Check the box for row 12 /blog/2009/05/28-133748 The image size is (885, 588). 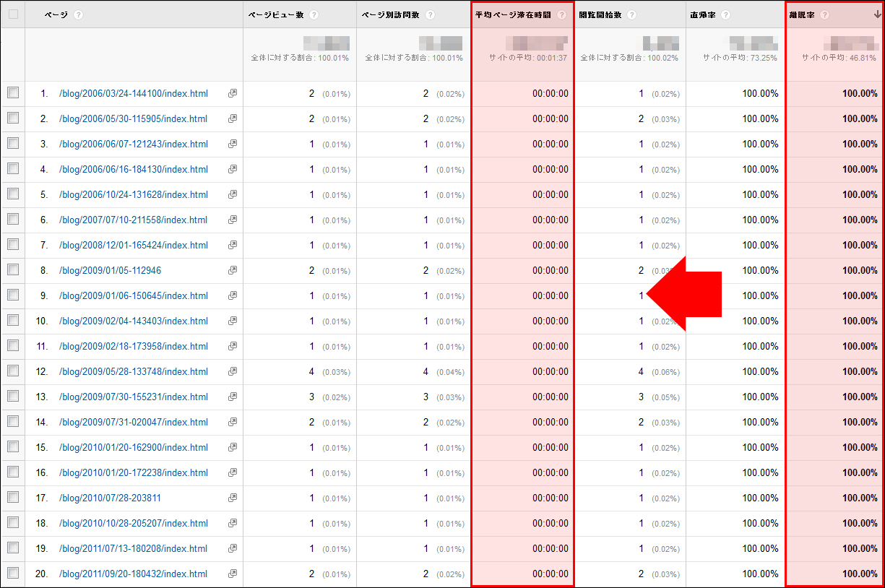(x=13, y=371)
